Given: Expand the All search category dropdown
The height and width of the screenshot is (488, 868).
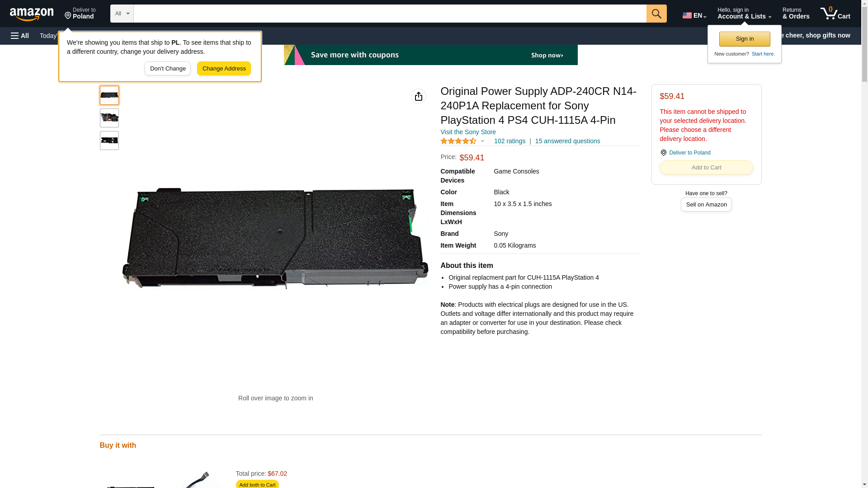Looking at the screenshot, I should pos(122,14).
